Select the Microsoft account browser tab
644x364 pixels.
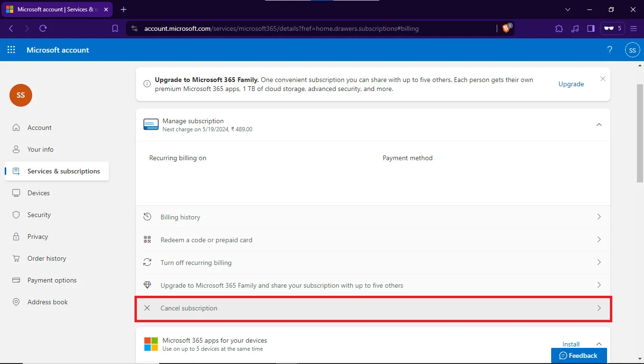(x=57, y=9)
